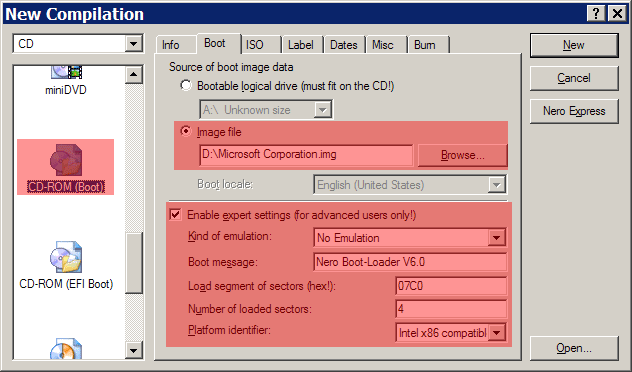632x372 pixels.
Task: Switch to the Dates tab
Action: [345, 45]
